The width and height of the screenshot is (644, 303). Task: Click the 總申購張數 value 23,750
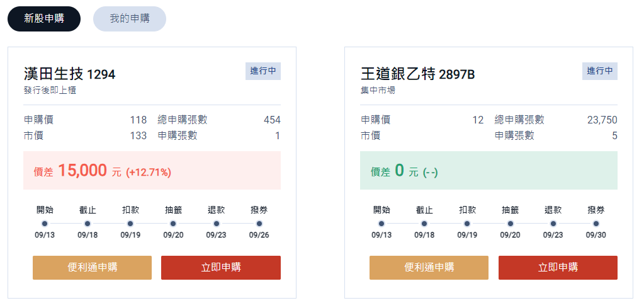tap(602, 120)
